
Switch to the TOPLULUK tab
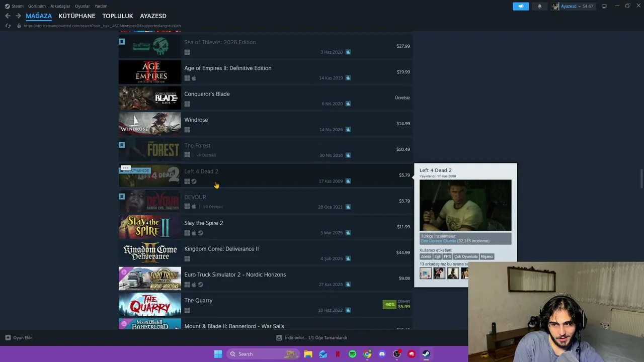click(118, 16)
